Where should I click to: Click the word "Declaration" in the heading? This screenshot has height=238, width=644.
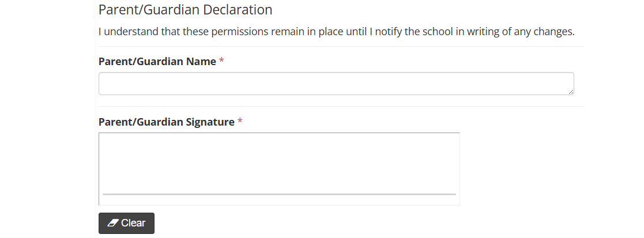[238, 10]
